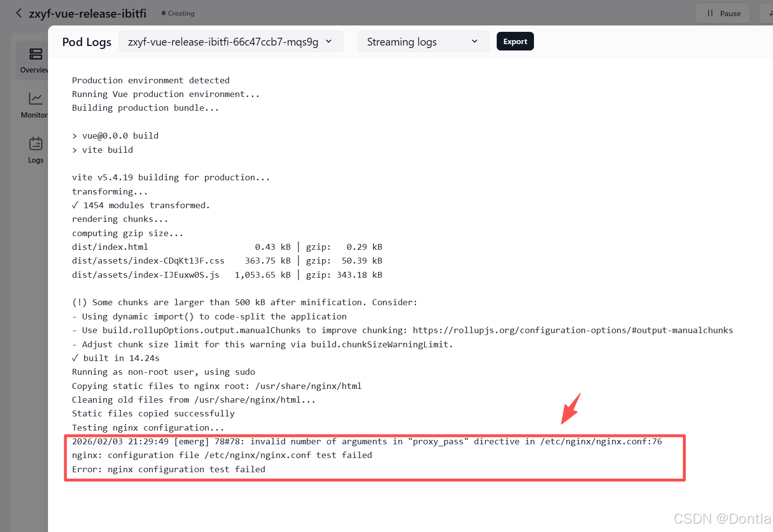Image resolution: width=773 pixels, height=532 pixels.
Task: Pause the zxyf-vue-release-ibitfi app
Action: point(723,13)
